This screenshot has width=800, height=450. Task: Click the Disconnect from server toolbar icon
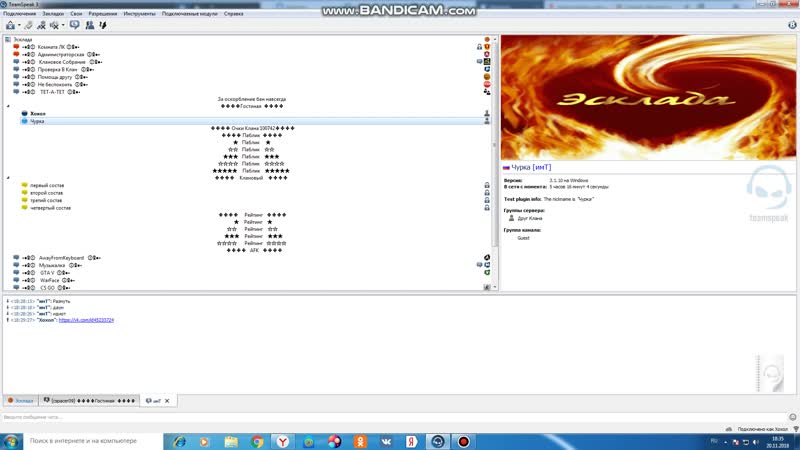point(29,25)
